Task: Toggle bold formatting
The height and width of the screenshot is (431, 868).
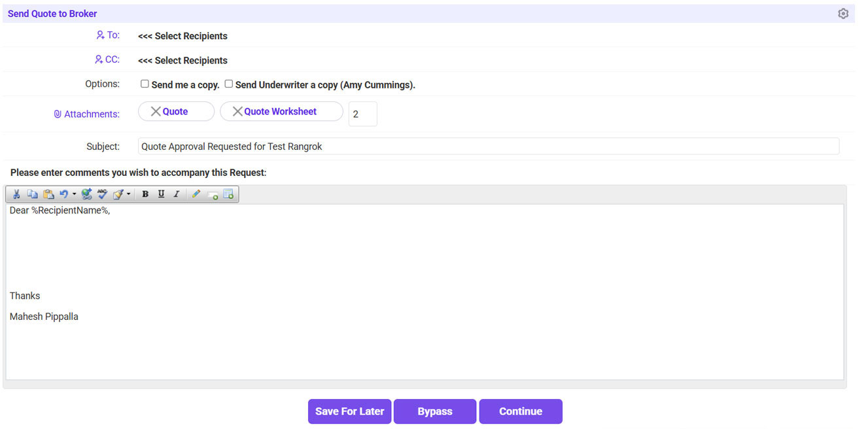Action: pos(145,194)
